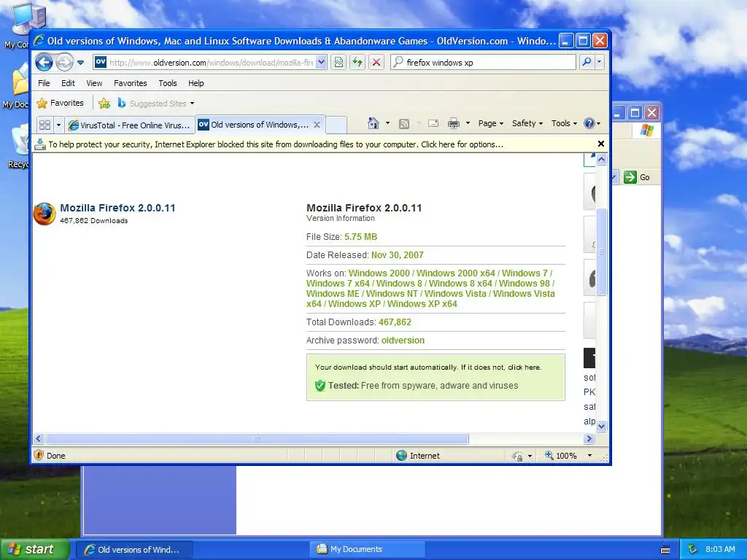Image resolution: width=747 pixels, height=560 pixels.
Task: Open the Page command menu
Action: tap(491, 123)
